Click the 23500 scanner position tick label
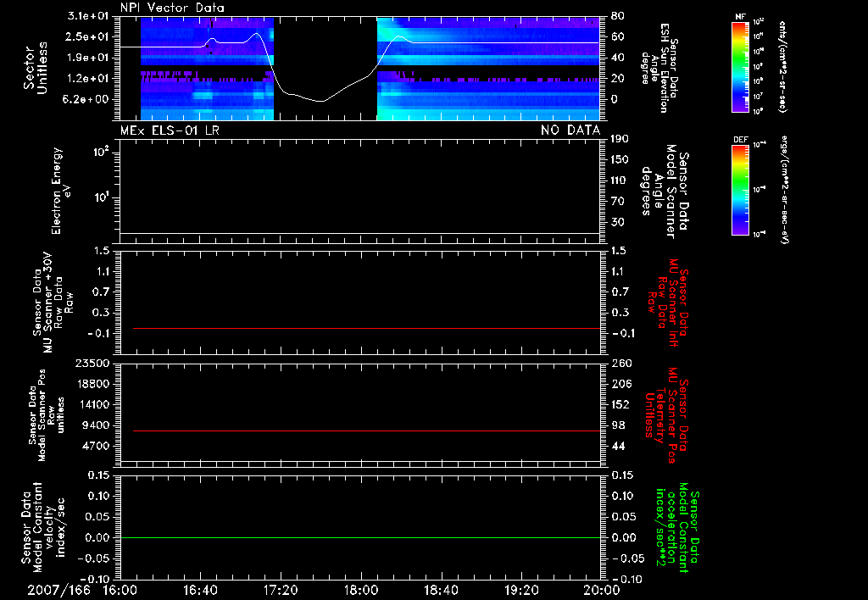The height and width of the screenshot is (600, 868). click(x=92, y=363)
